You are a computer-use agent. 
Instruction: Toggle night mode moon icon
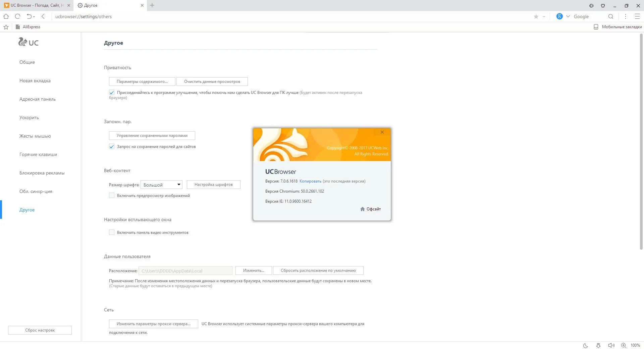pyautogui.click(x=586, y=345)
